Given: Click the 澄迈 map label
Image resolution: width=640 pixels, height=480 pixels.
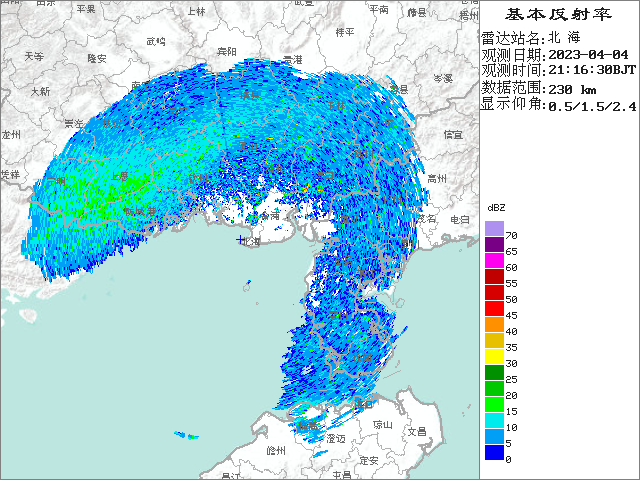Looking at the screenshot, I should pyautogui.click(x=336, y=439).
